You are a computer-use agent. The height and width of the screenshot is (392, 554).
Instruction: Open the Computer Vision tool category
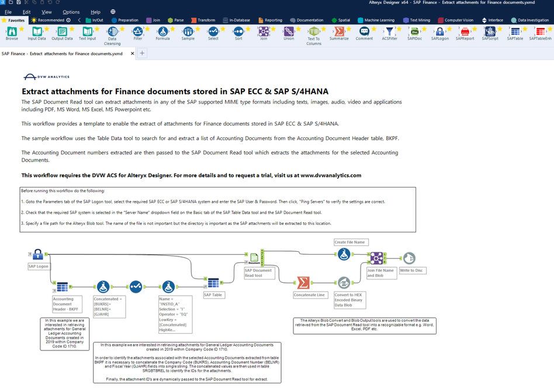pos(455,20)
